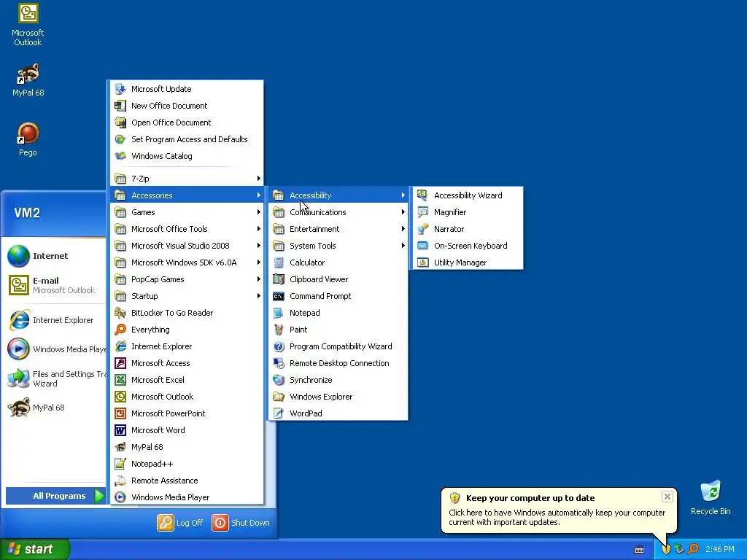747x560 pixels.
Task: Select New Office Document
Action: click(187, 106)
